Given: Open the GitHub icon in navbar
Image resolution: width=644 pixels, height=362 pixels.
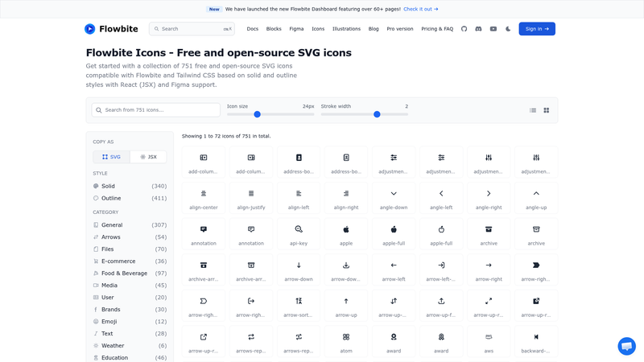Looking at the screenshot, I should [x=464, y=29].
